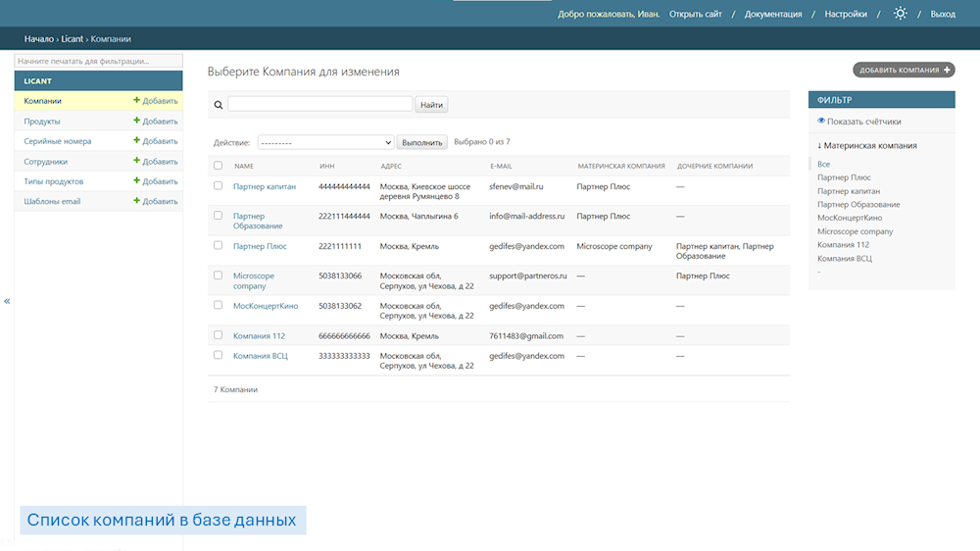Click plus icon to add Шаблоны email
The width and height of the screenshot is (980, 551).
(x=137, y=201)
